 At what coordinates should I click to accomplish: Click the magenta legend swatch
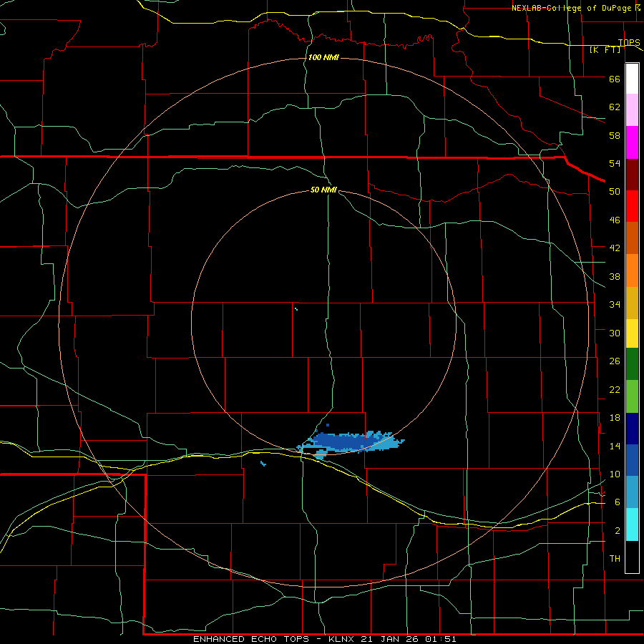coord(632,142)
